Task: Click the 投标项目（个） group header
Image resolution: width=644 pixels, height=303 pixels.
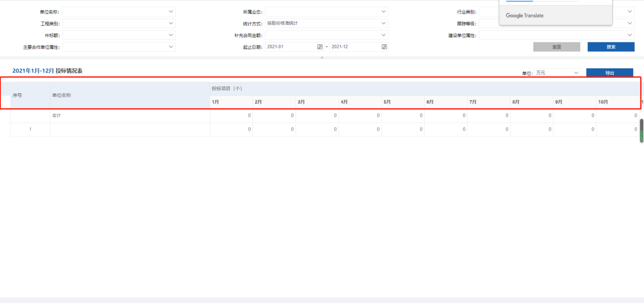Action: [425, 89]
